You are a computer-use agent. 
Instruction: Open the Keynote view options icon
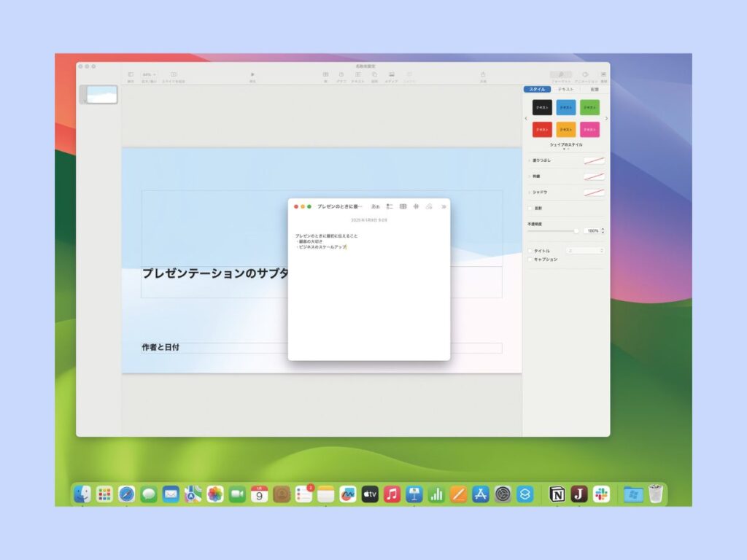[x=131, y=75]
